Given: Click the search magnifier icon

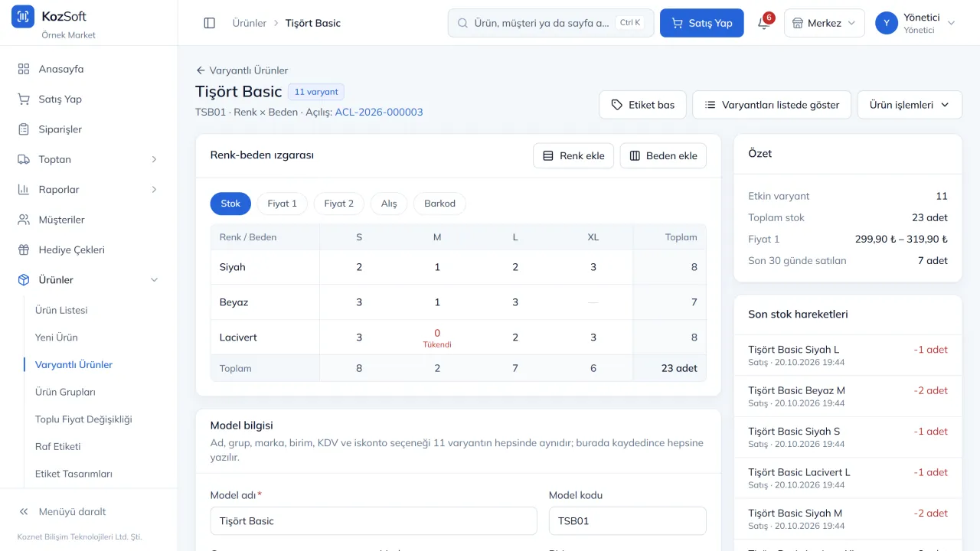Looking at the screenshot, I should point(462,23).
